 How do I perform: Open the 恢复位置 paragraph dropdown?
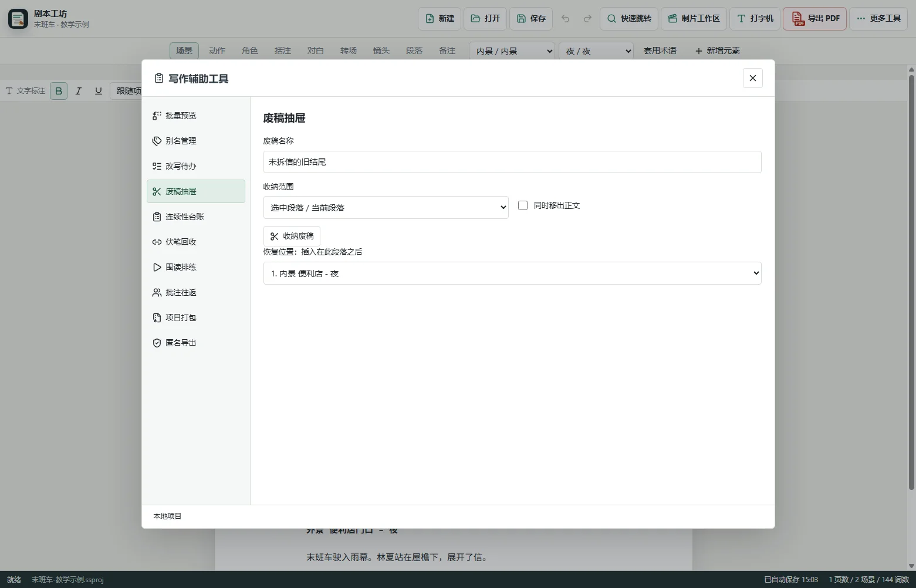512,273
